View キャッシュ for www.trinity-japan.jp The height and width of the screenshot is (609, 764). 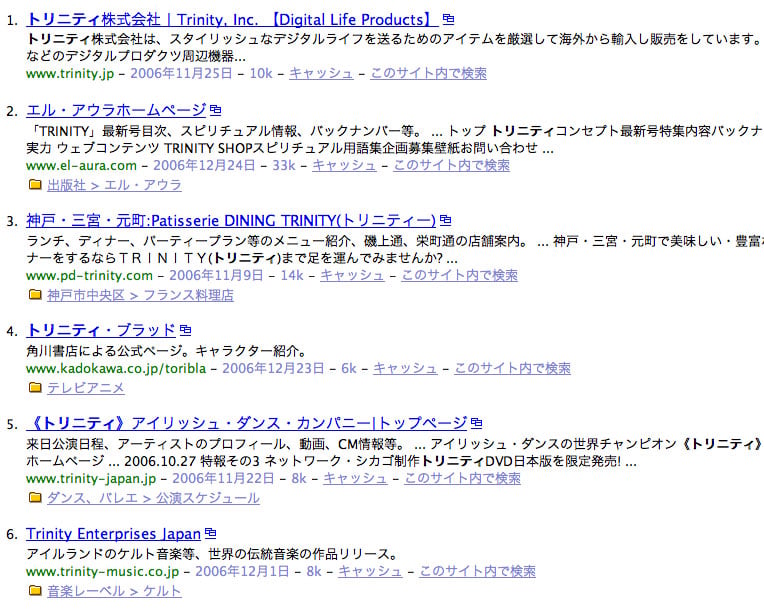point(355,478)
